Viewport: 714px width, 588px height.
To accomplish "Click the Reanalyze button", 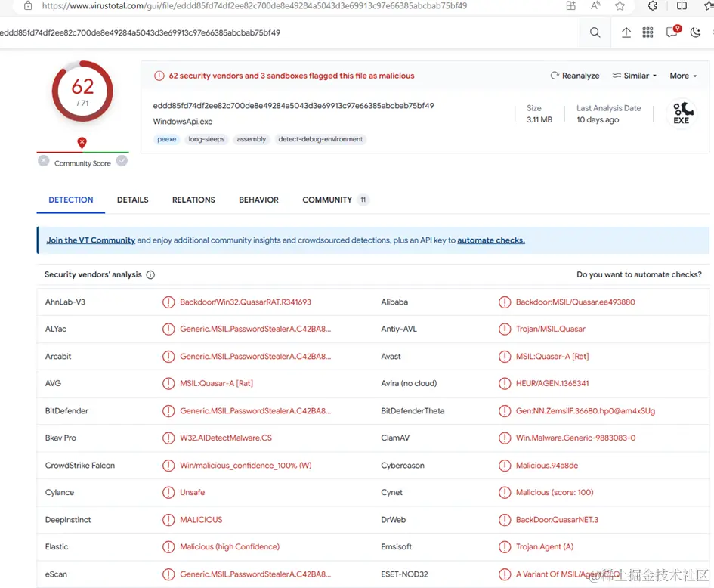I will pos(575,76).
